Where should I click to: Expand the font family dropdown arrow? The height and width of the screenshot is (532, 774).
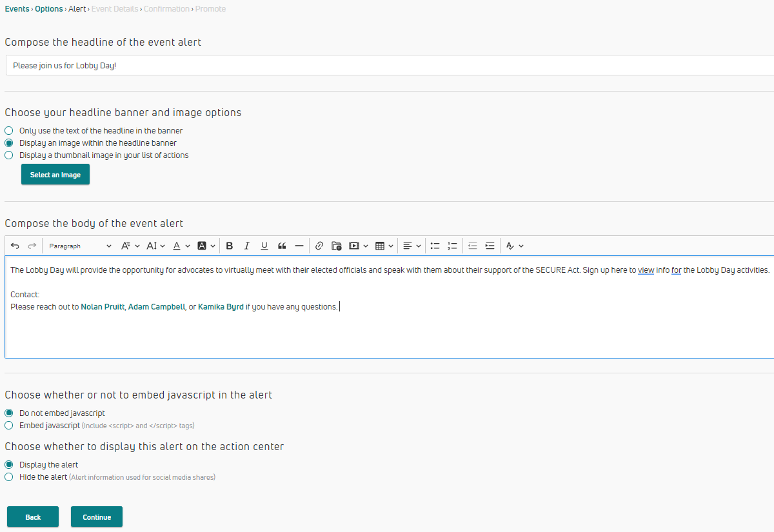tap(137, 246)
